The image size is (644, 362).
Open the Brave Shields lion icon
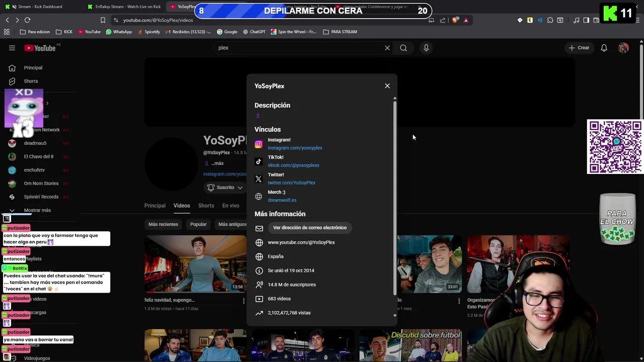[x=456, y=20]
